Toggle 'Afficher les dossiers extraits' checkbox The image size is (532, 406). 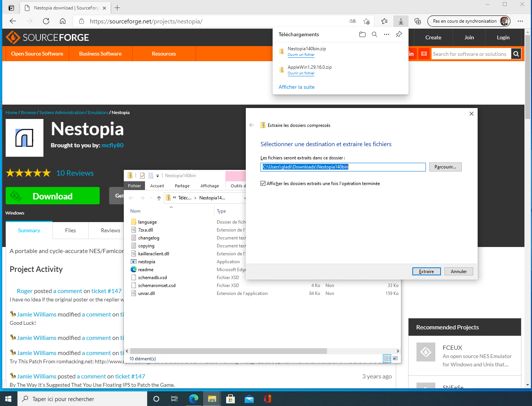(263, 184)
